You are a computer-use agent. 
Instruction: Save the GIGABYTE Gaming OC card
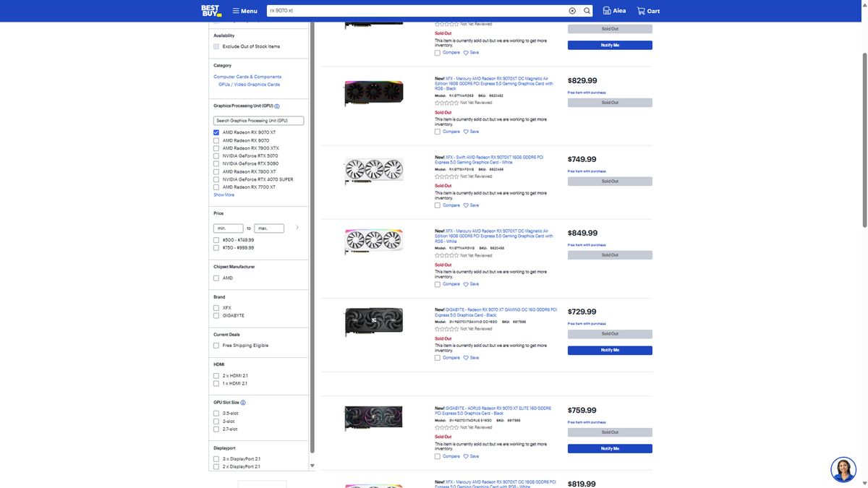click(471, 358)
